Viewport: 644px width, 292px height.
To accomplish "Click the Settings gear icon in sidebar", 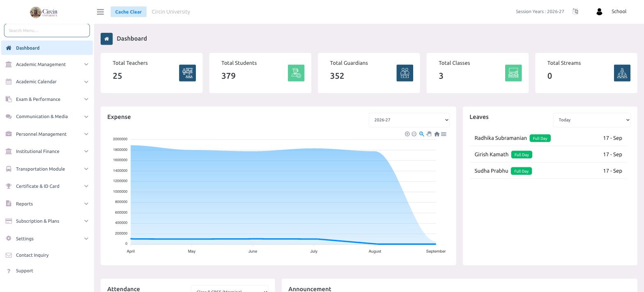I will tap(9, 239).
